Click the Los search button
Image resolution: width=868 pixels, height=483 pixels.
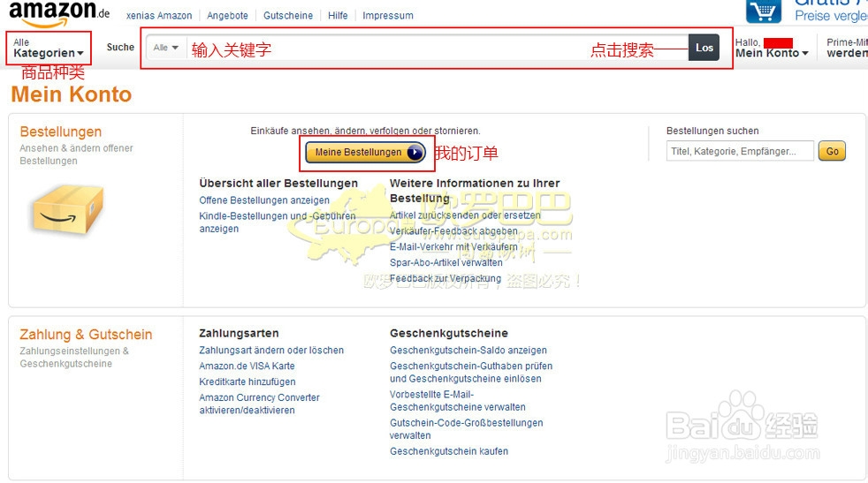(x=704, y=48)
